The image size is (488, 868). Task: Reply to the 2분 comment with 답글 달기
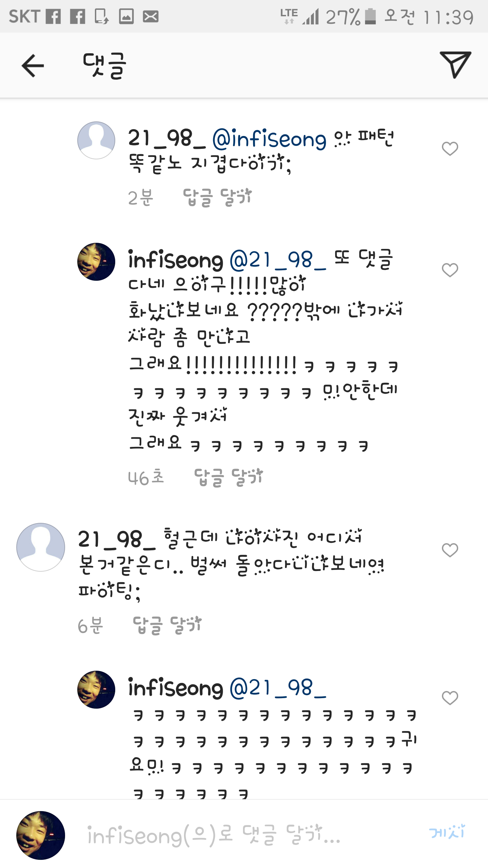[217, 197]
